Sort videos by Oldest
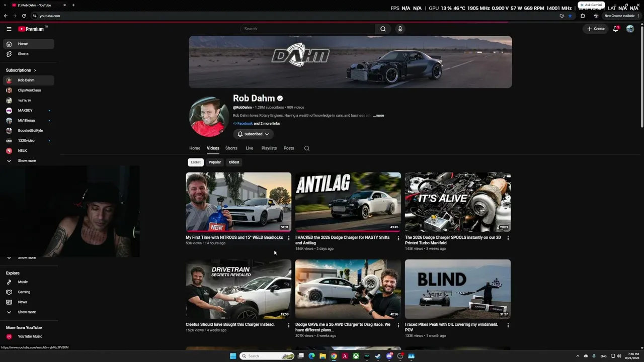The width and height of the screenshot is (644, 362). tap(234, 162)
